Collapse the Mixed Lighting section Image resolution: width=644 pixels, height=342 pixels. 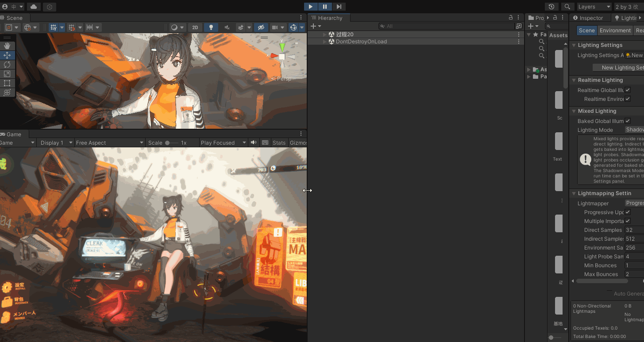click(x=574, y=111)
